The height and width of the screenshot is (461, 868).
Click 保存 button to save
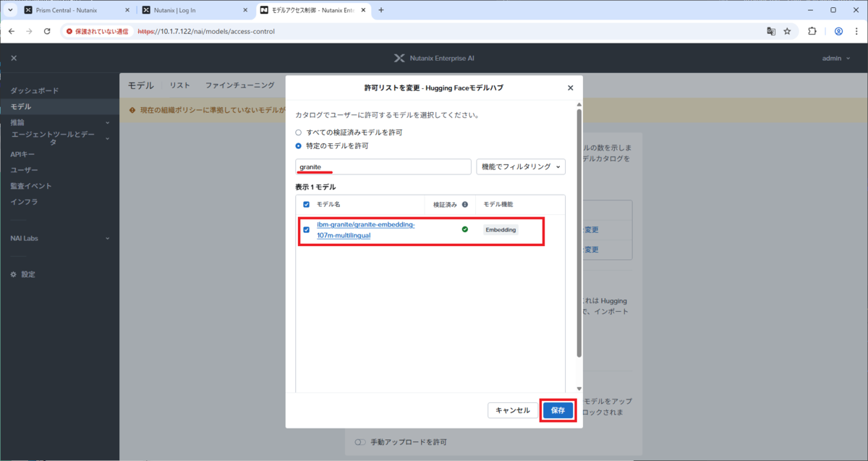tap(558, 410)
